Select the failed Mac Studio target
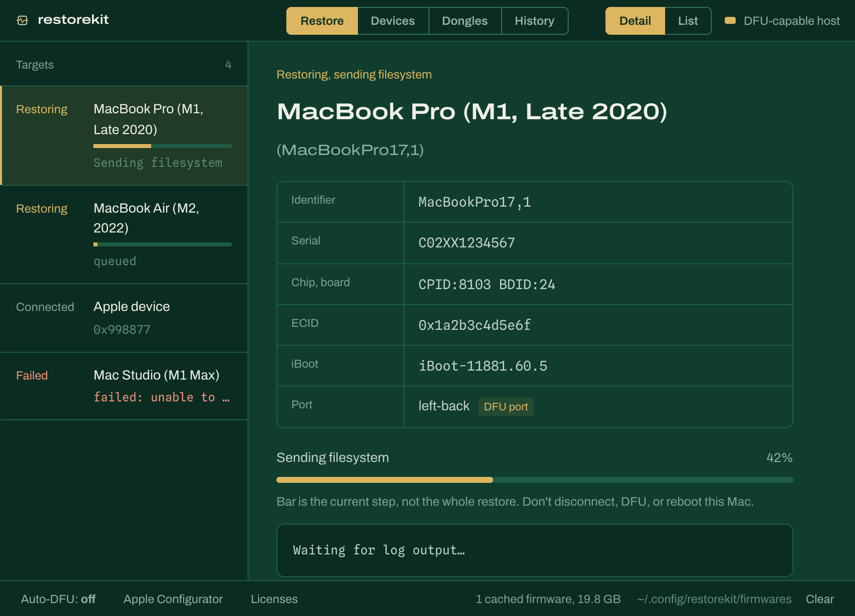The height and width of the screenshot is (616, 855). coord(124,386)
